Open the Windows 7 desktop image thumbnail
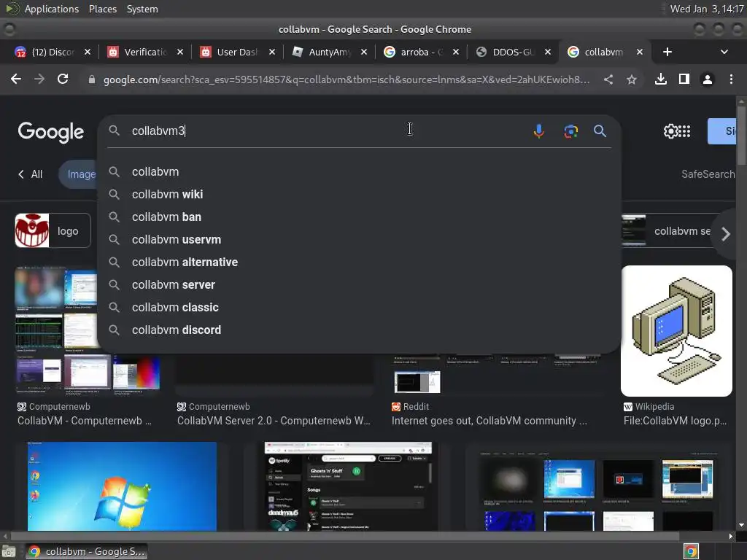The height and width of the screenshot is (560, 747). (x=122, y=486)
